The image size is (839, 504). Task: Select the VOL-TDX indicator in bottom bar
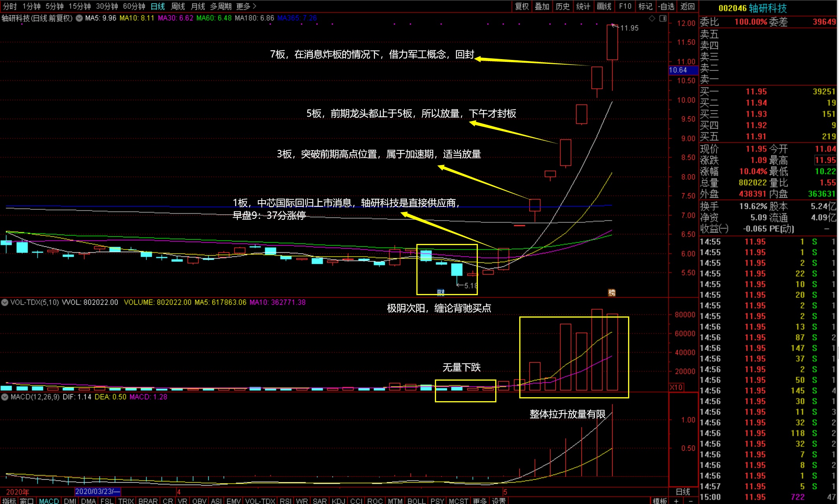coord(260,501)
